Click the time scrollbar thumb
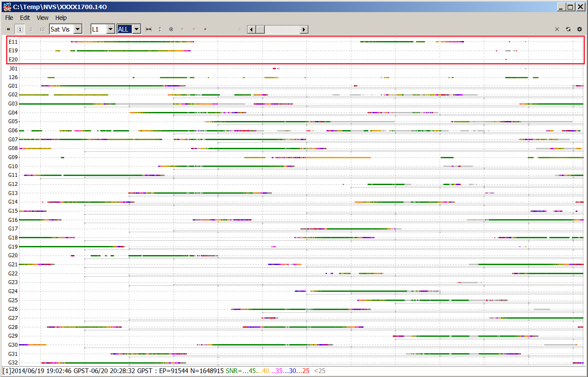 260,29
